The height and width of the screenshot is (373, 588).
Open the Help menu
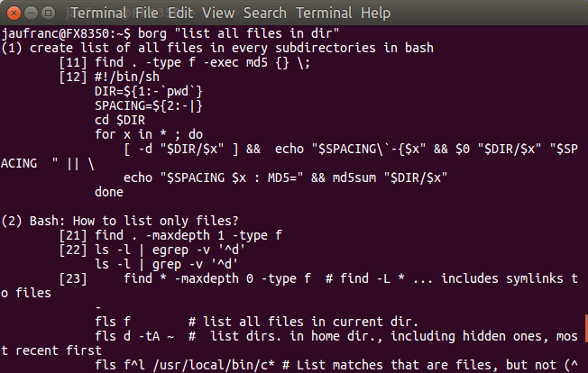pyautogui.click(x=375, y=14)
